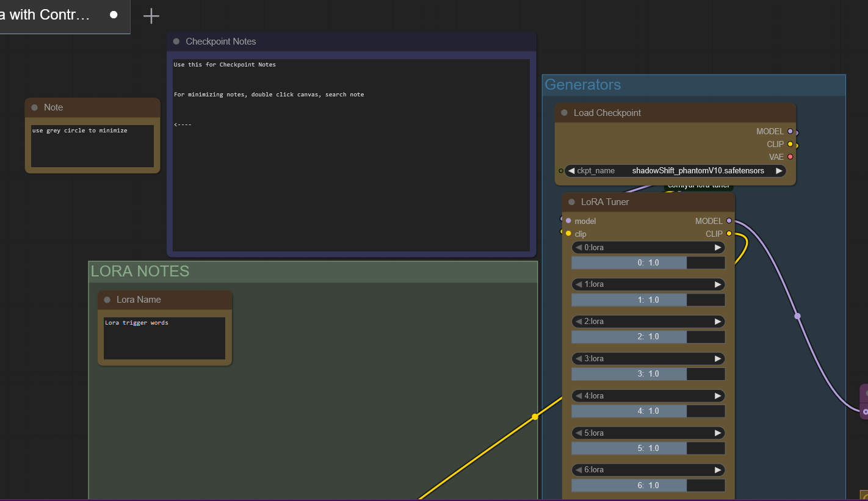Select previous checkpoint with ckpt_name left arrow
Image resolution: width=868 pixels, height=501 pixels.
tap(571, 171)
